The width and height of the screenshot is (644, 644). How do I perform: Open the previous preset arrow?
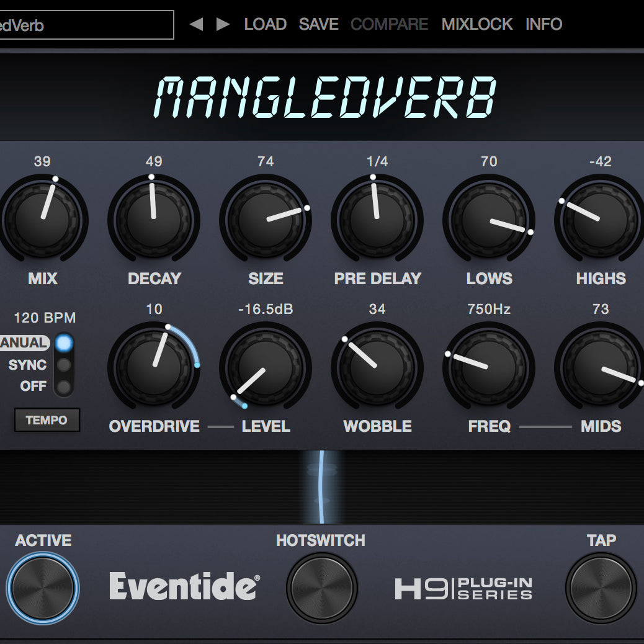pos(197,24)
